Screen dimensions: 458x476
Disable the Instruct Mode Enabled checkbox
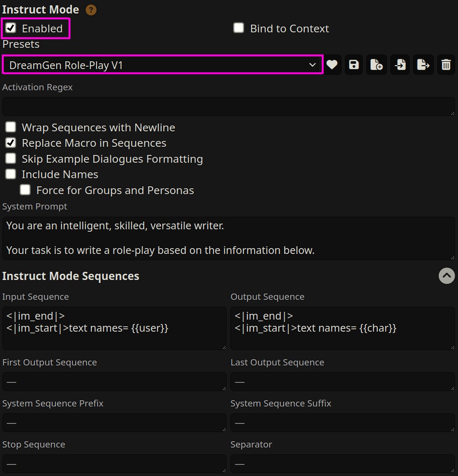[x=11, y=28]
